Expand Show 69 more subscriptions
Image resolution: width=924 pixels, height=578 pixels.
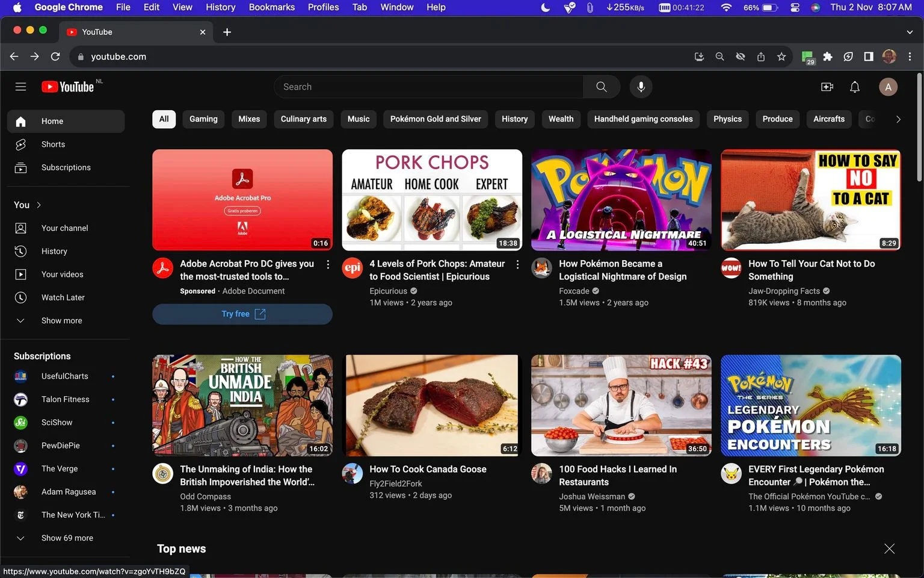pos(66,538)
